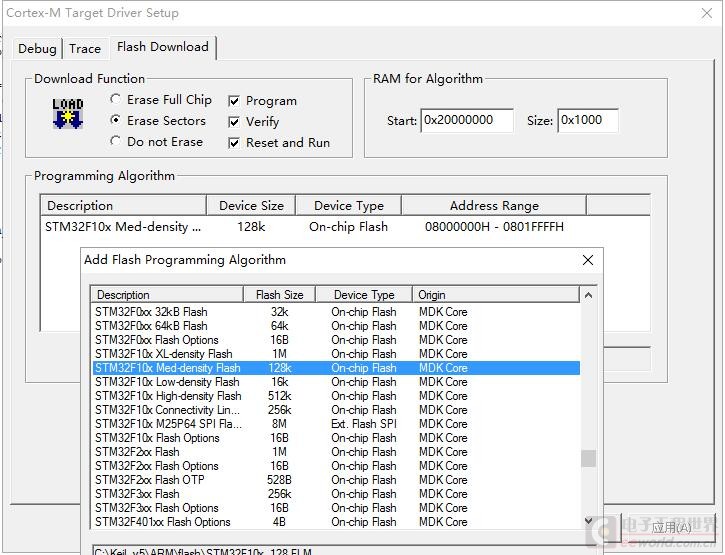Image resolution: width=725 pixels, height=555 pixels.
Task: Select the Erase Sectors radio button
Action: 158,121
